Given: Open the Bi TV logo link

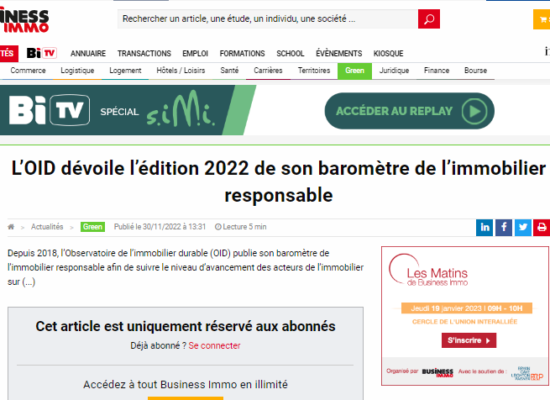Looking at the screenshot, I should click(x=41, y=53).
